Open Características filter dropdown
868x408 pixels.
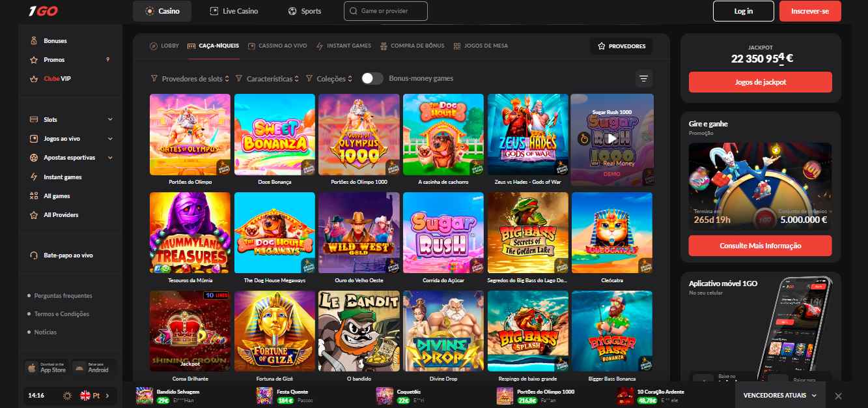click(267, 79)
